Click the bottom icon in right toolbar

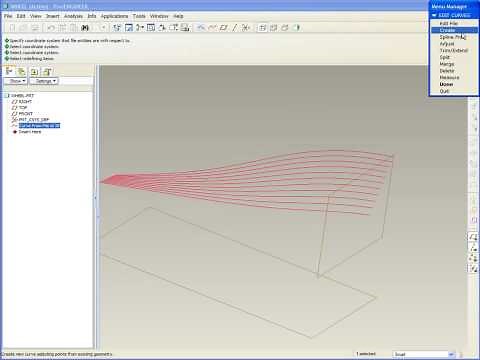click(473, 268)
